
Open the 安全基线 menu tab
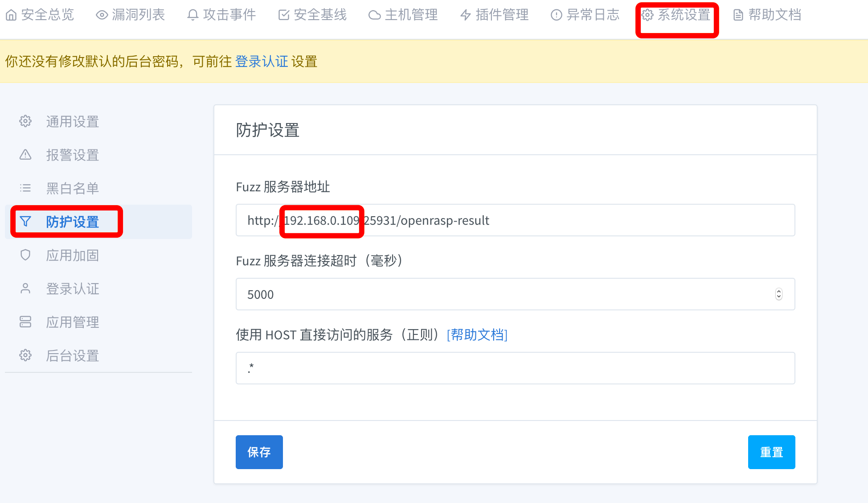click(312, 15)
